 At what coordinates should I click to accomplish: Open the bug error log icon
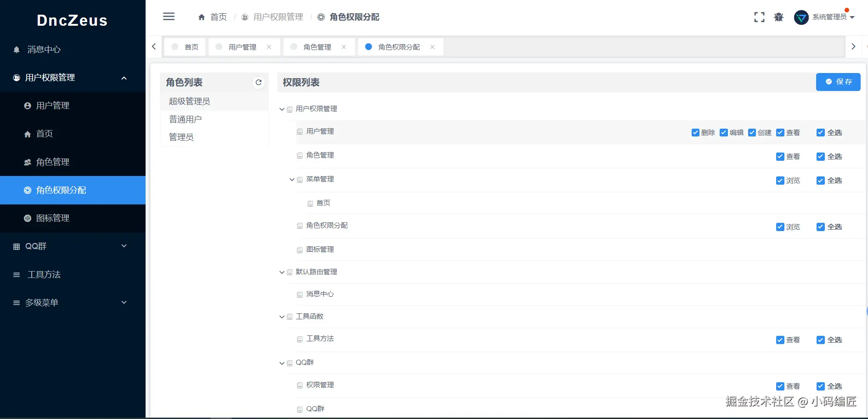(778, 17)
